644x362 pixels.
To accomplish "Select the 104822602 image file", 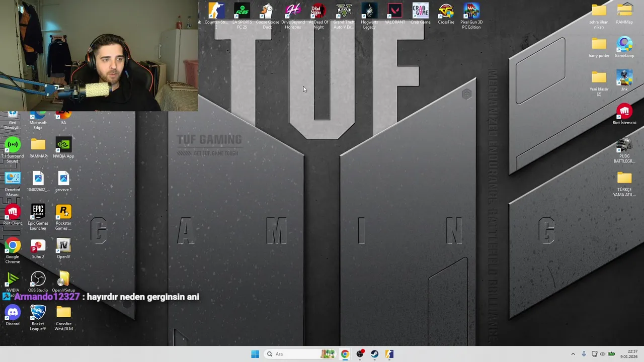I will tap(38, 182).
